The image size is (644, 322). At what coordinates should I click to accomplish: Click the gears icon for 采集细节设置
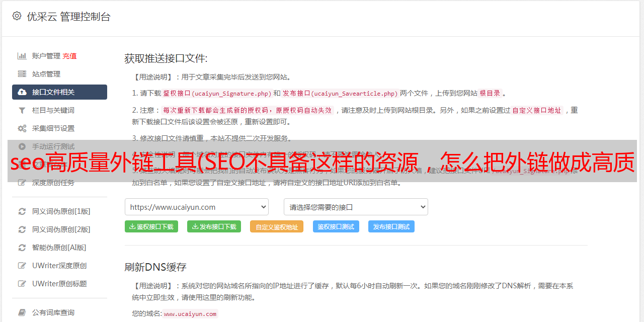[x=22, y=128]
